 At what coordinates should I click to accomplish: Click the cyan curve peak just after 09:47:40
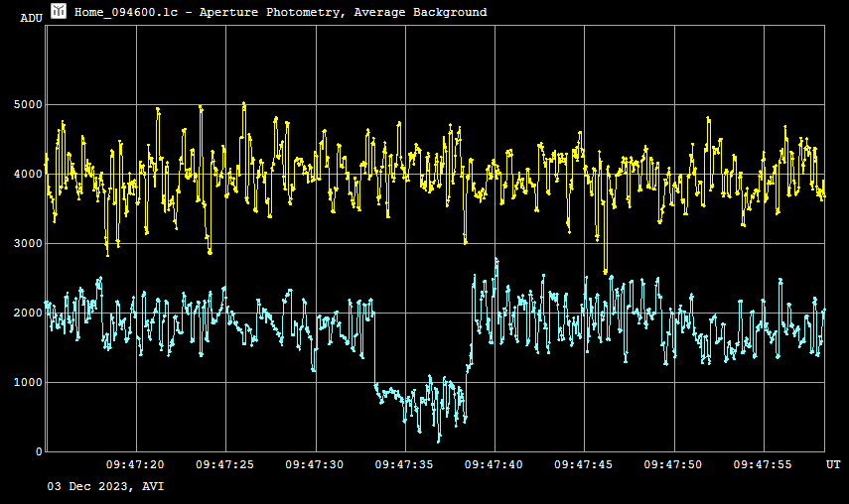[496, 260]
